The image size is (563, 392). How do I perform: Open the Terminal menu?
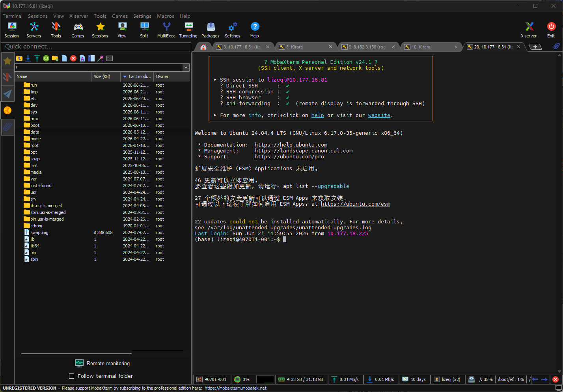(13, 16)
